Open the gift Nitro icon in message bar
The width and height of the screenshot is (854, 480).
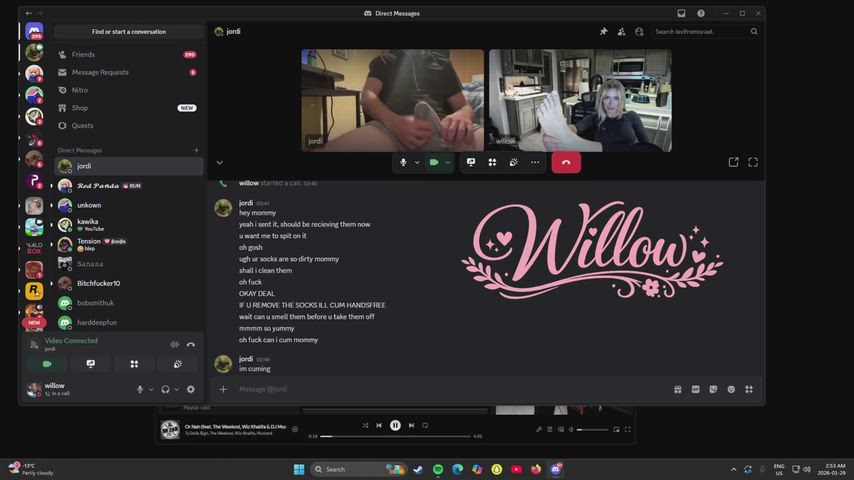click(x=678, y=389)
